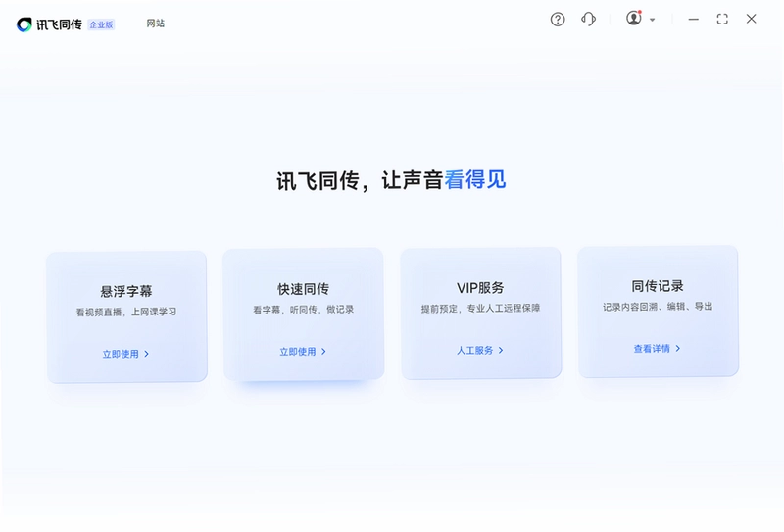Screen dimensions: 784x532
Task: Expand the account dropdown arrow
Action: (x=652, y=20)
